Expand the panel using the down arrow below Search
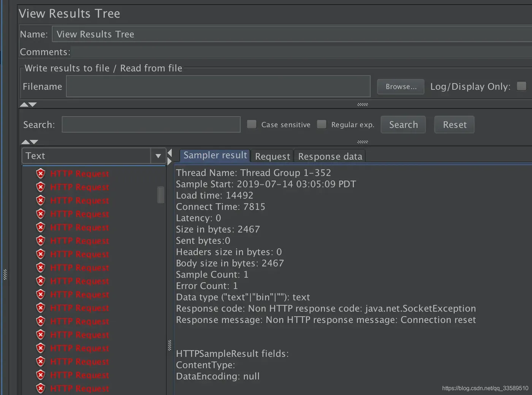Viewport: 532px width, 395px height. pos(34,142)
